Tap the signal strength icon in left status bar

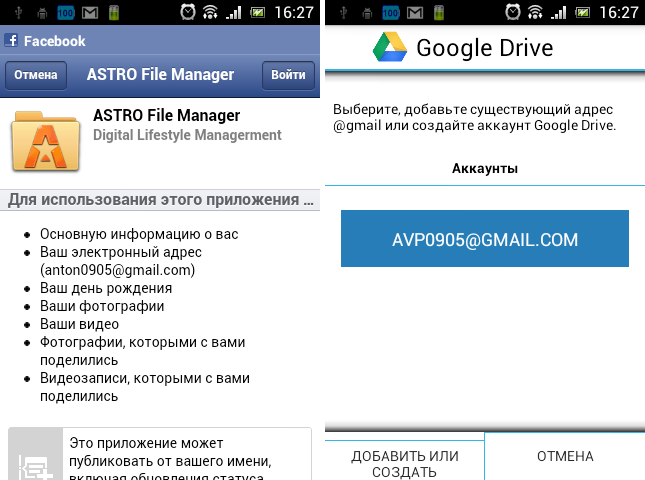[234, 13]
